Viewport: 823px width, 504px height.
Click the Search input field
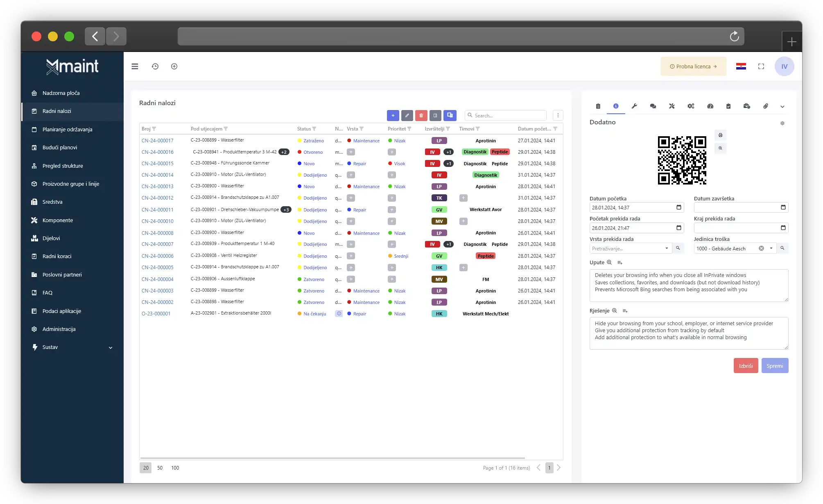tap(508, 115)
